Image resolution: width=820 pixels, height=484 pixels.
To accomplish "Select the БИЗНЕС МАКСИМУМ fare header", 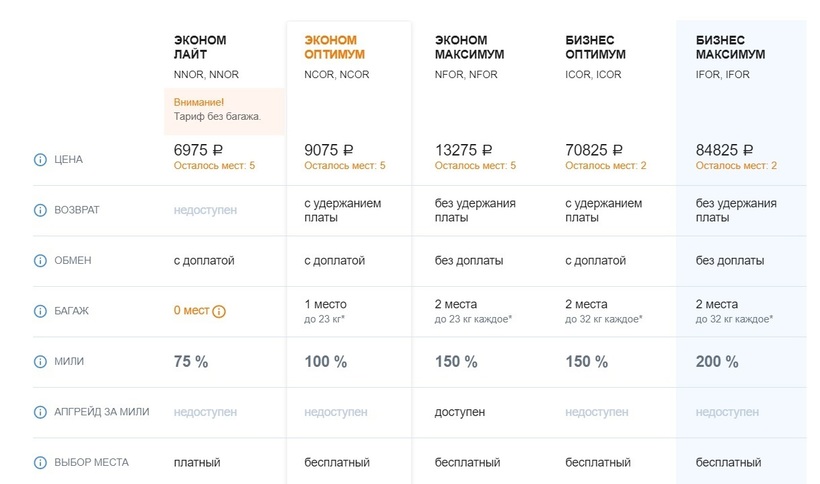I will (x=730, y=47).
